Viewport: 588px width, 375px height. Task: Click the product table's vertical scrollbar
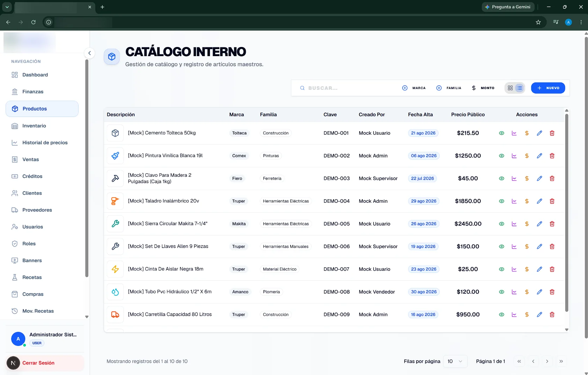[x=567, y=212]
